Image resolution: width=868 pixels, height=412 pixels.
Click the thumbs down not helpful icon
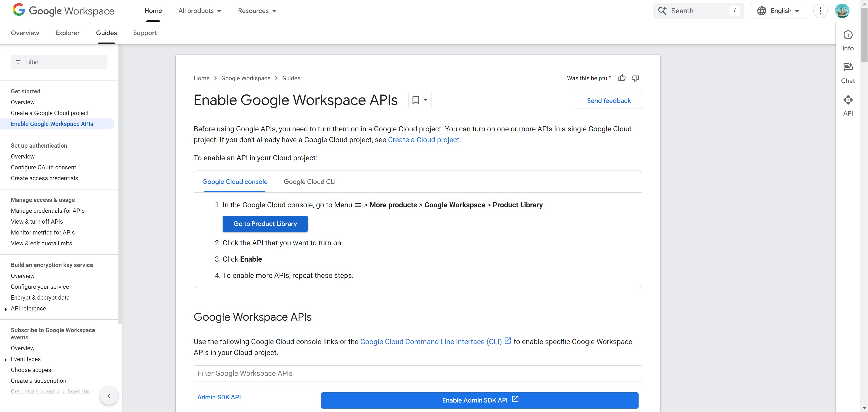pyautogui.click(x=635, y=78)
